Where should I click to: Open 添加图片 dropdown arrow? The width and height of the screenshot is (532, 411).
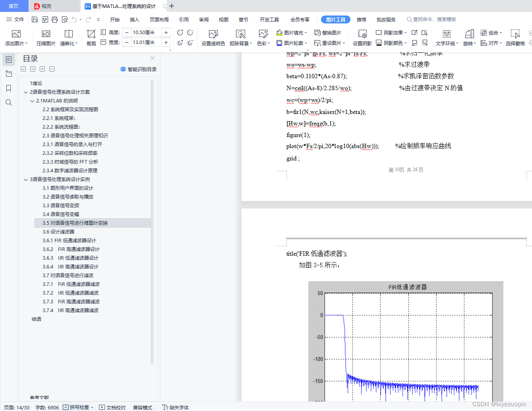click(26, 44)
